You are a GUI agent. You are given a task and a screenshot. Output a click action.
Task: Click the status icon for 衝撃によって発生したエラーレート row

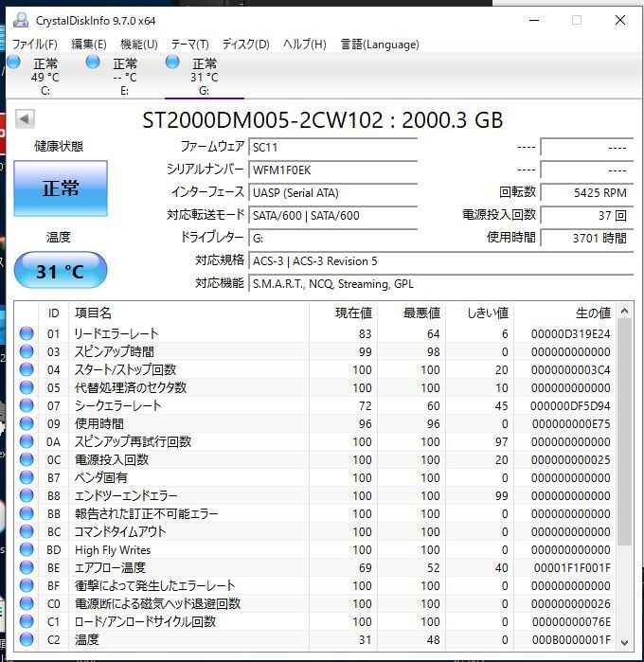click(x=27, y=585)
